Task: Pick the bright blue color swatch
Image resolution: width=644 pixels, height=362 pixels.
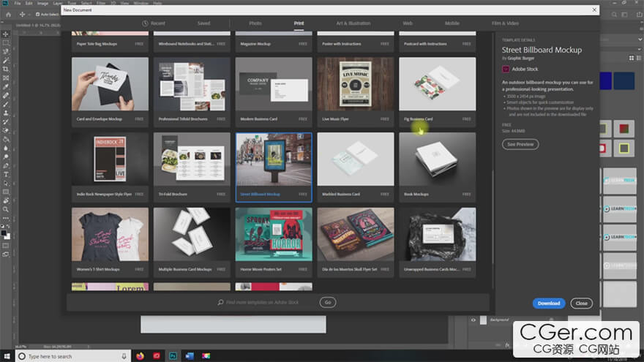Action: (606, 80)
